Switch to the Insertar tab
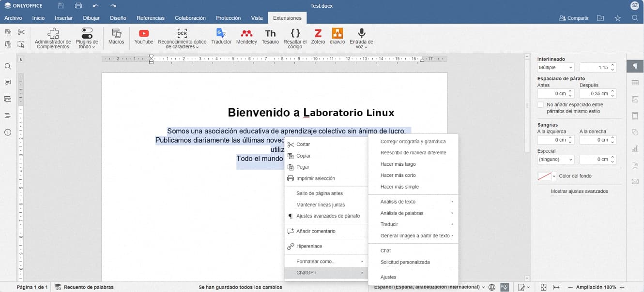Viewport: 644px width, 292px height. (63, 18)
